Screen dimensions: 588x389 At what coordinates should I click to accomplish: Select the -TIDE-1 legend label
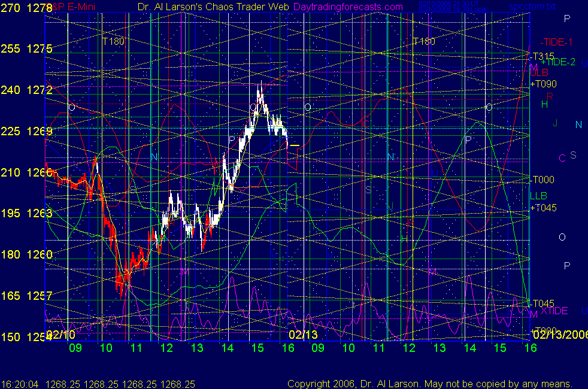coord(556,42)
